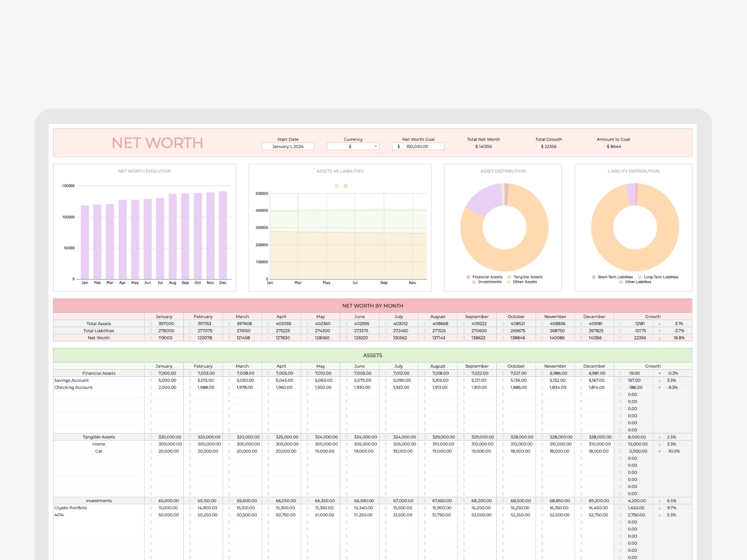Click the Short-Term Liabilities legend dot
The height and width of the screenshot is (560, 747).
(x=593, y=277)
